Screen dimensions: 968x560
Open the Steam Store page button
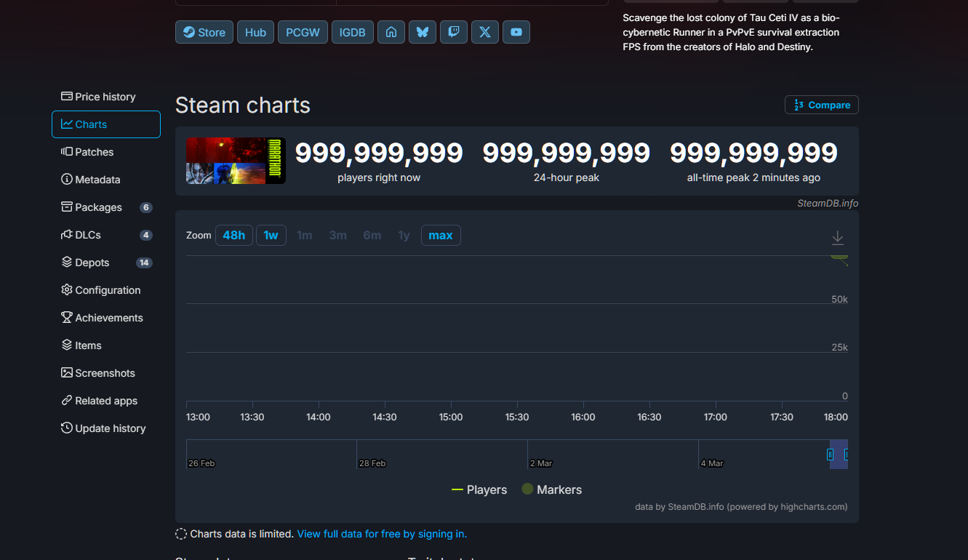pos(204,32)
